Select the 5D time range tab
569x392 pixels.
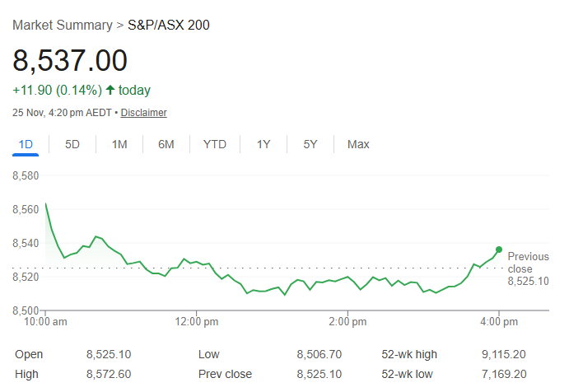click(72, 145)
